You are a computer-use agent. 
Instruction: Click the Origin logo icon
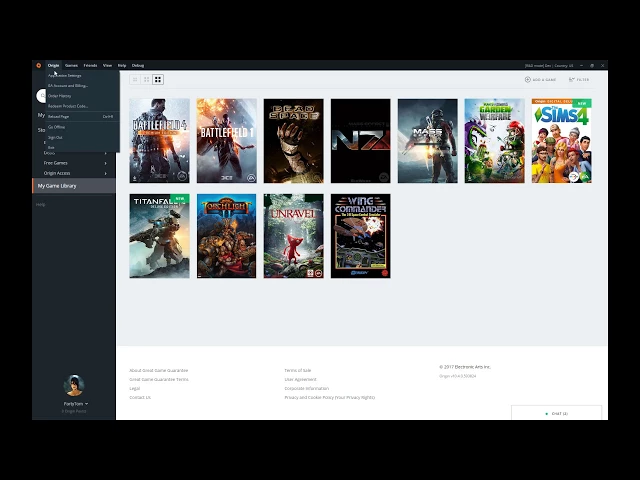[39, 65]
